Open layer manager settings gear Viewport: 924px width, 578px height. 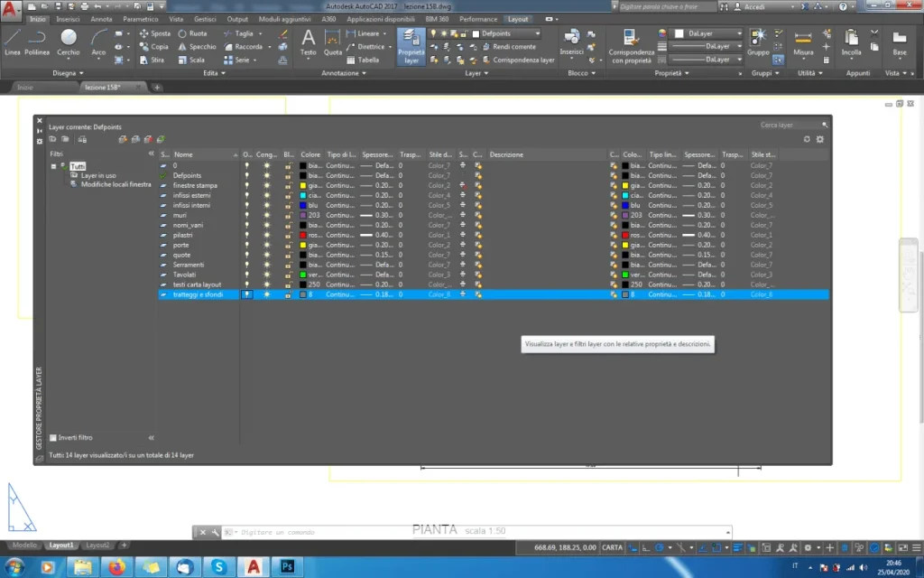coord(819,139)
